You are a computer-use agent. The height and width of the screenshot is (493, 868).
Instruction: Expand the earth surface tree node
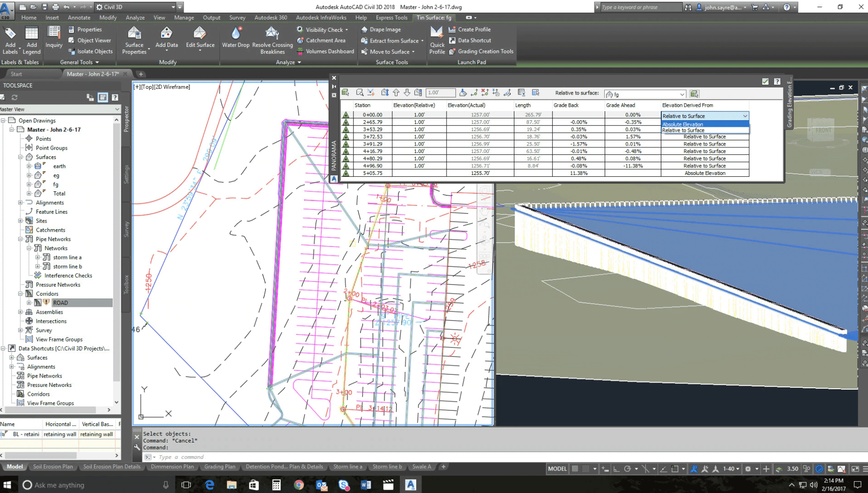tap(29, 166)
